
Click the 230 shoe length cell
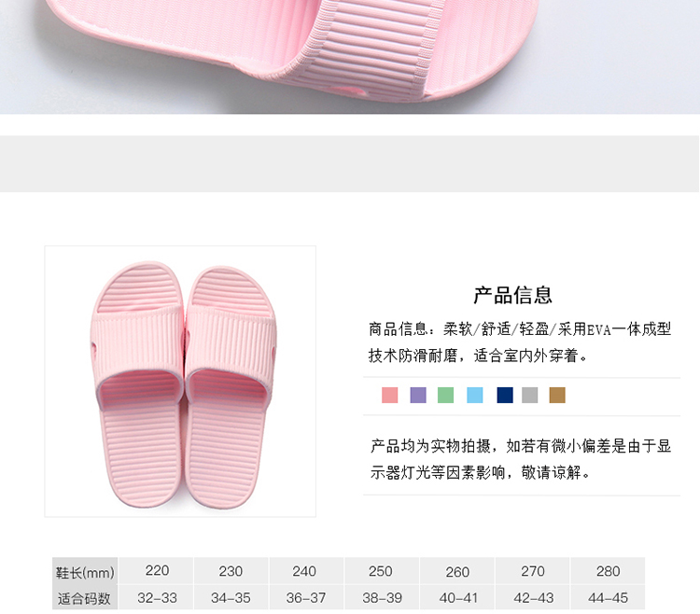pos(231,571)
